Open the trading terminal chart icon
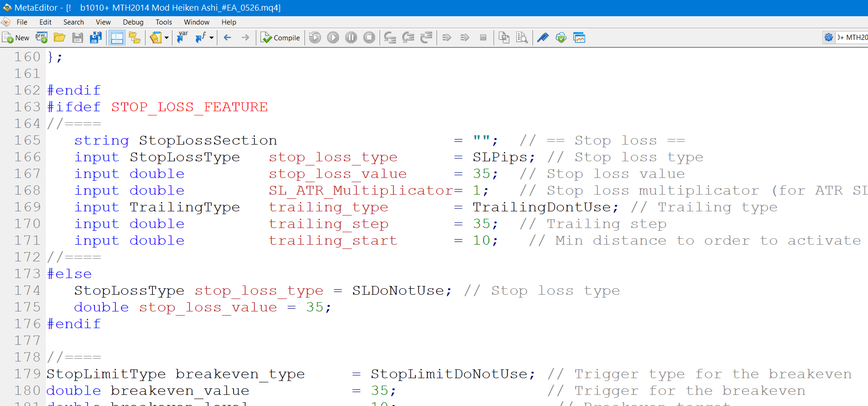 (579, 38)
